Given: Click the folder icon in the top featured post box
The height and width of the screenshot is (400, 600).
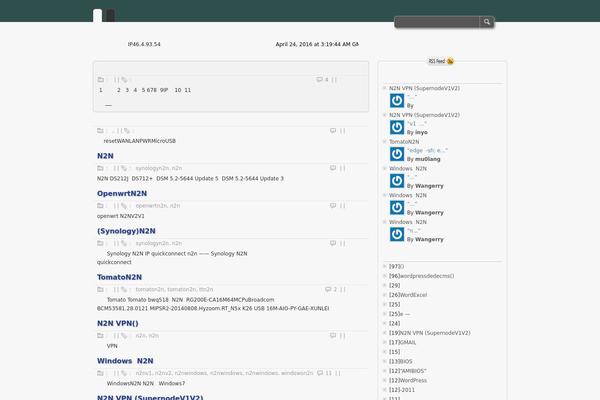Looking at the screenshot, I should pos(101,80).
